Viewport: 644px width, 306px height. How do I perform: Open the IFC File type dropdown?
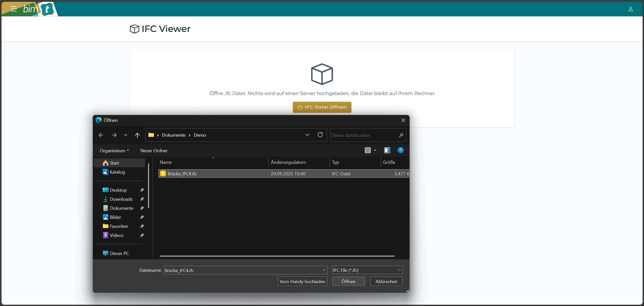pos(367,270)
